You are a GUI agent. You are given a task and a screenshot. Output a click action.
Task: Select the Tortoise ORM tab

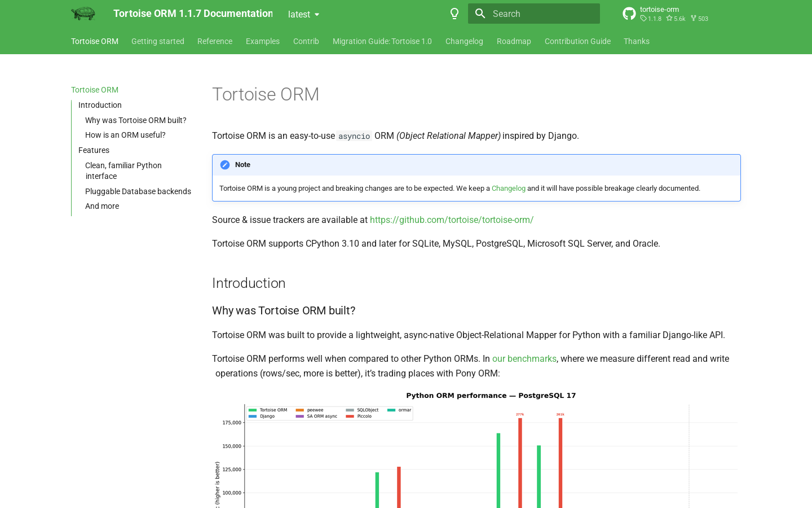click(95, 41)
